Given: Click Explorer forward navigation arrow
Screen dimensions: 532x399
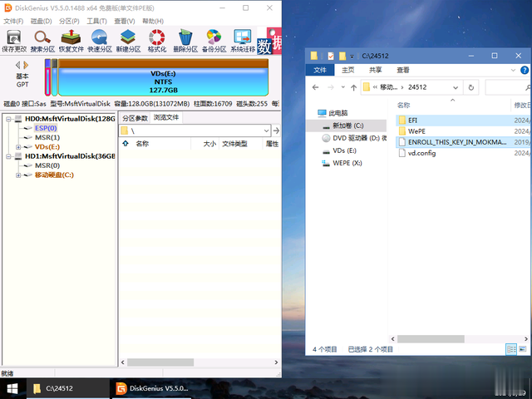Looking at the screenshot, I should point(331,87).
